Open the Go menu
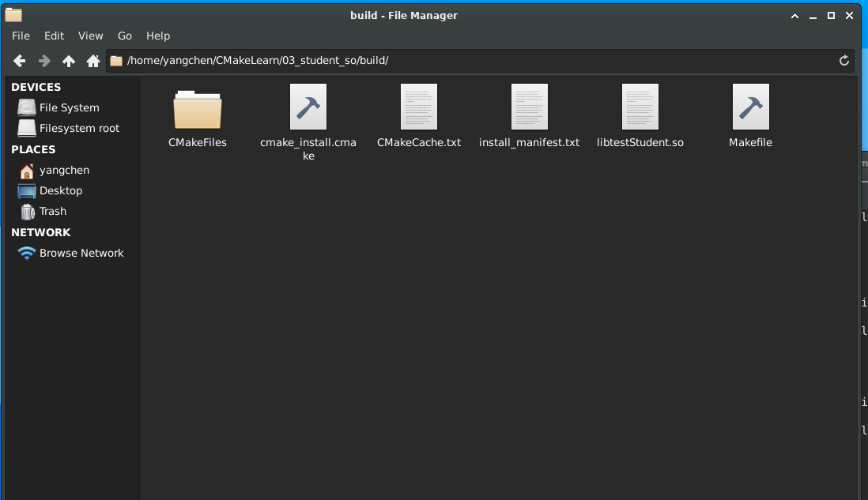868x500 pixels. [125, 36]
